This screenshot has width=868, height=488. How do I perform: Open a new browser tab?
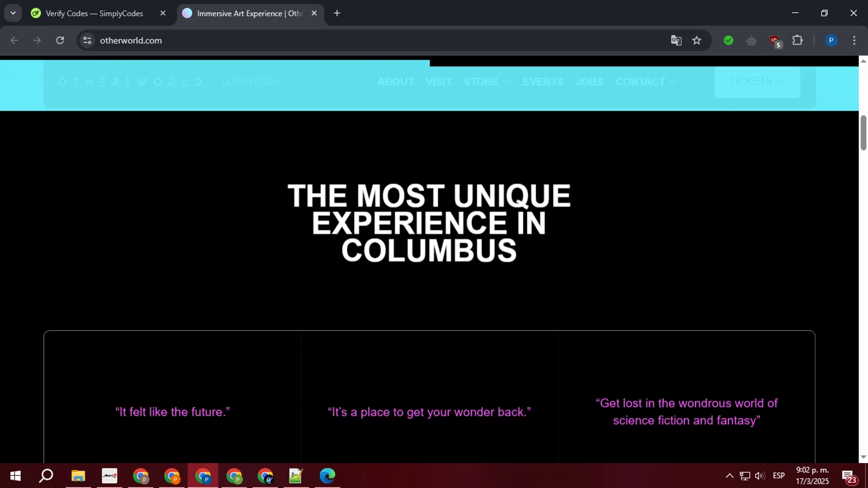coord(337,13)
